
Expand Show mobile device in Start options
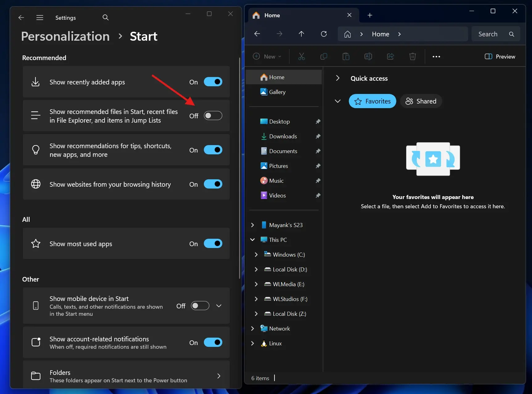click(x=219, y=306)
